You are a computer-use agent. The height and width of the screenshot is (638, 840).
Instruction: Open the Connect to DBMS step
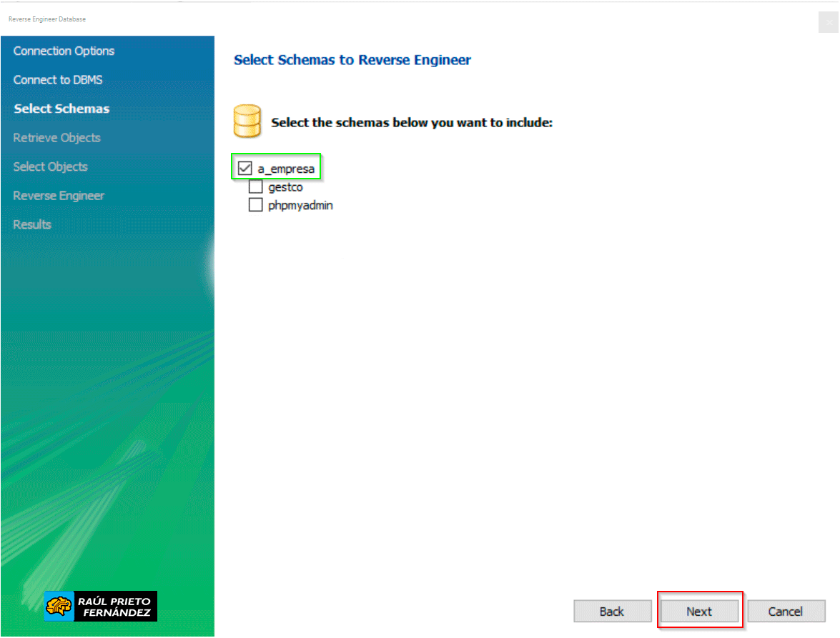point(58,80)
